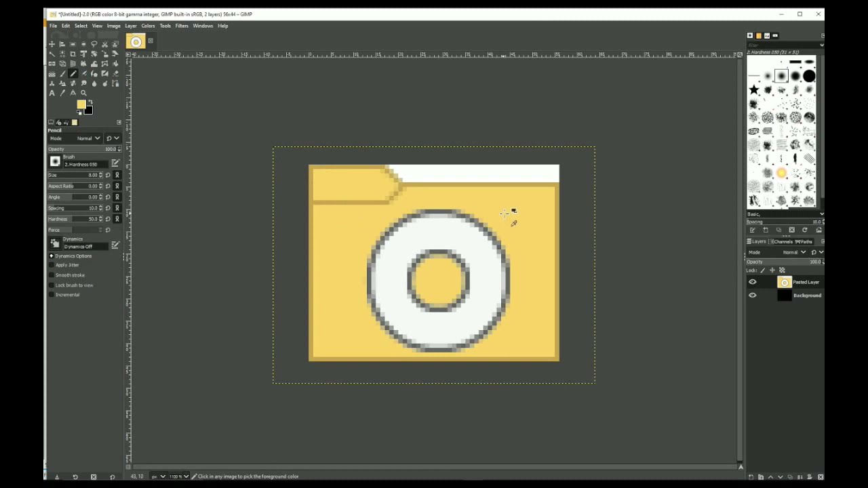Viewport: 868px width, 488px height.
Task: Select the Ellipse Select tool
Action: coord(83,44)
